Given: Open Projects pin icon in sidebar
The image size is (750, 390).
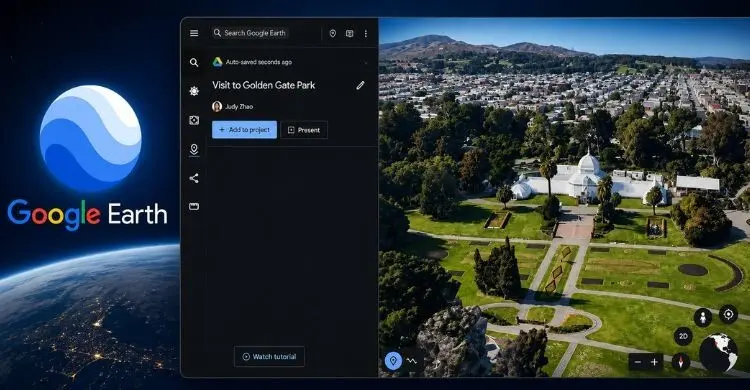Looking at the screenshot, I should tap(194, 149).
